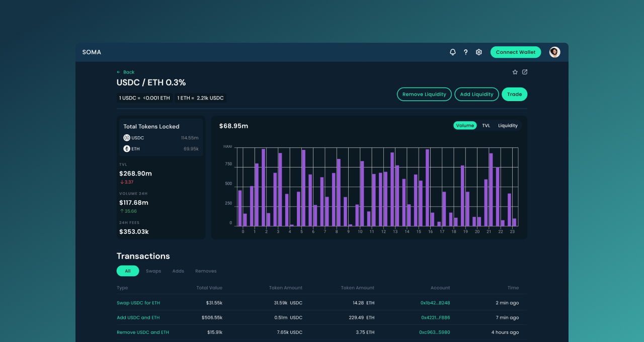644x342 pixels.
Task: Open the settings gear icon
Action: click(x=478, y=52)
